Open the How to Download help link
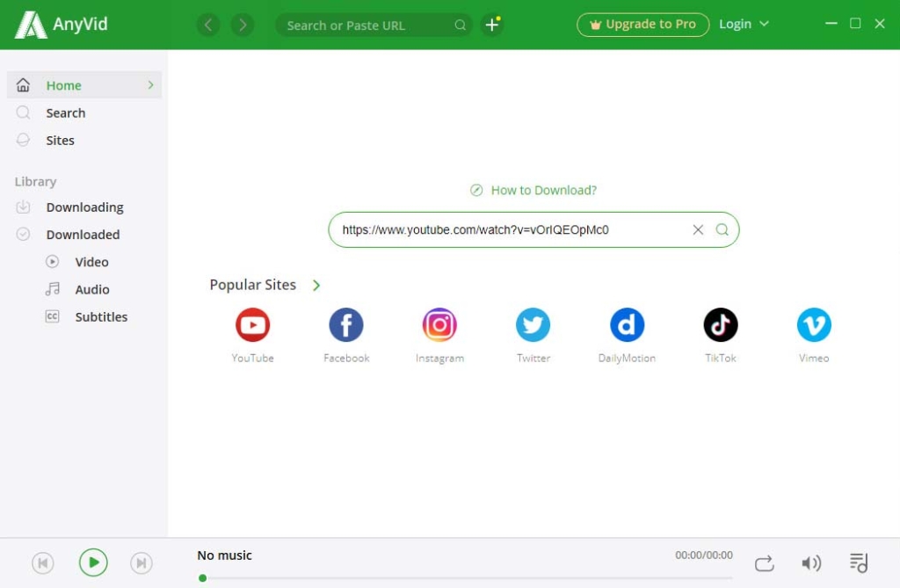The width and height of the screenshot is (900, 588). (x=533, y=190)
